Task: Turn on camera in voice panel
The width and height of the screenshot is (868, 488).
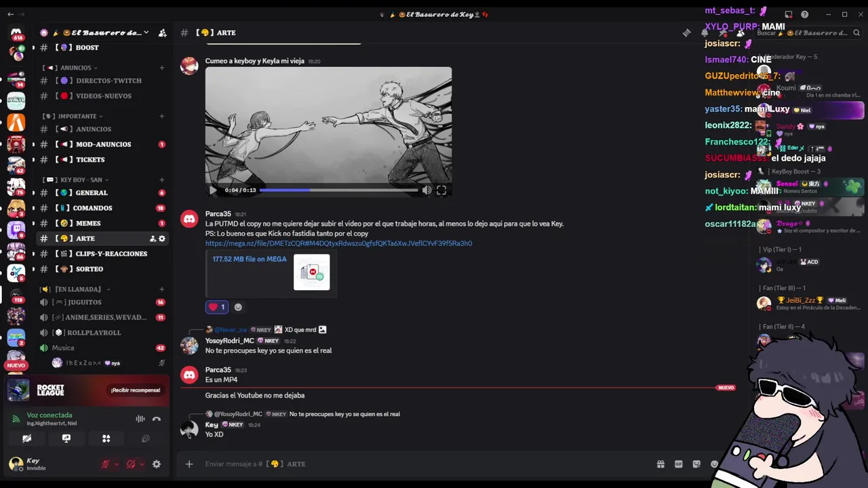Action: point(27,439)
